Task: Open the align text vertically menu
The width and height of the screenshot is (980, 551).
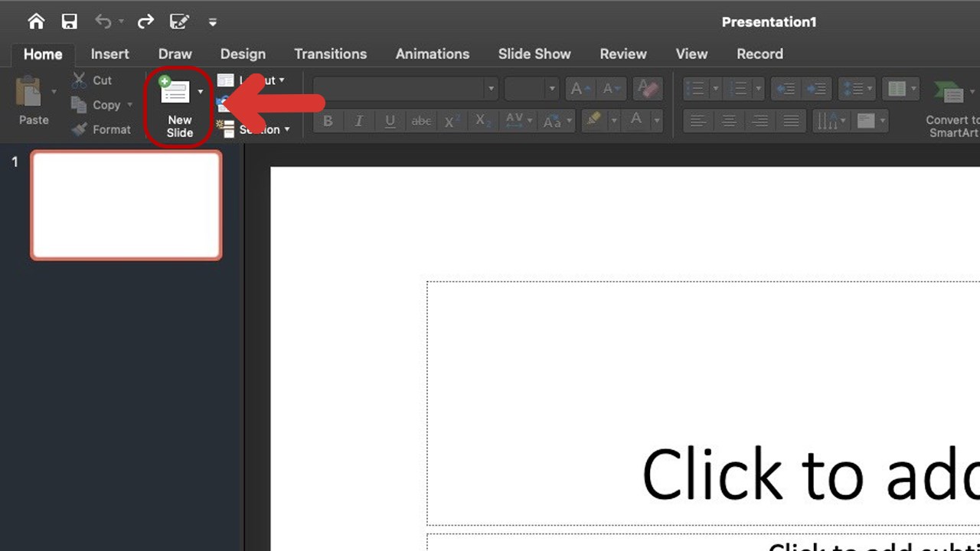Action: tap(871, 121)
